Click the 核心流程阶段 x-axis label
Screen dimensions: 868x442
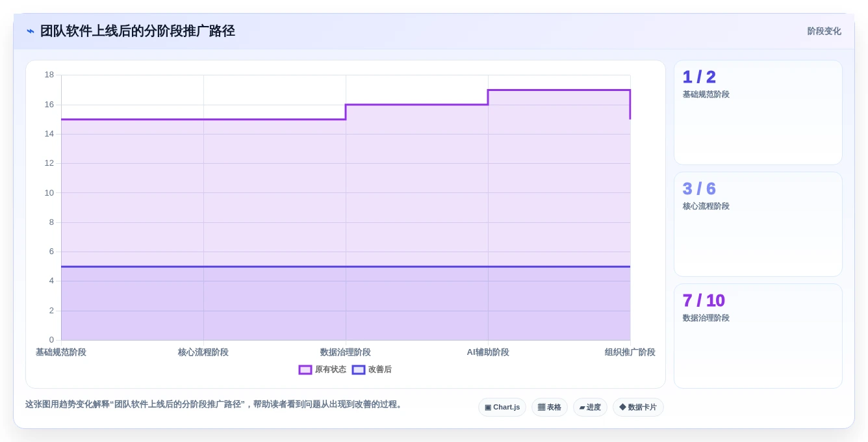(203, 352)
